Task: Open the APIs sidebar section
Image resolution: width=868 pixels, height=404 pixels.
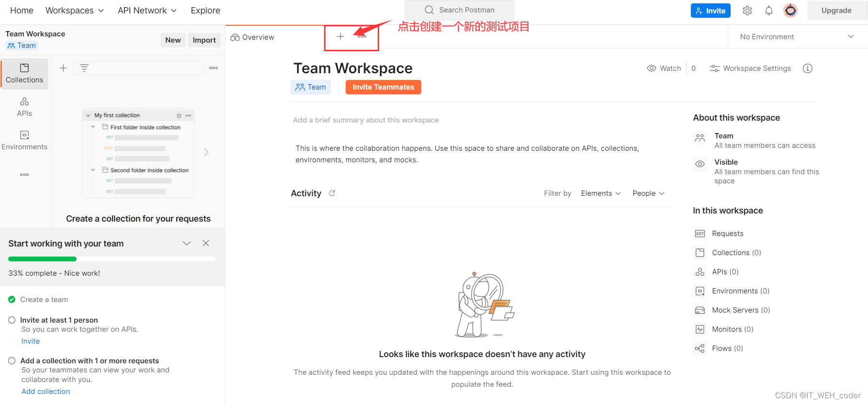Action: 24,107
